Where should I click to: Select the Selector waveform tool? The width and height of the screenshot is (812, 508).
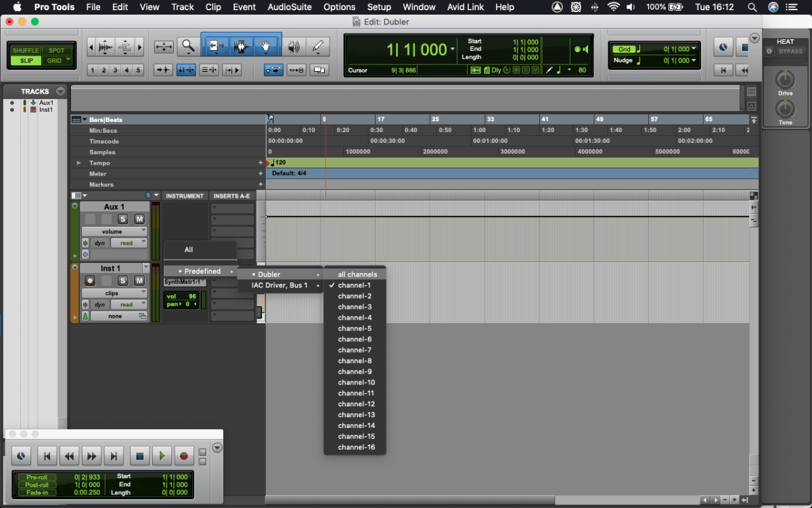point(242,47)
